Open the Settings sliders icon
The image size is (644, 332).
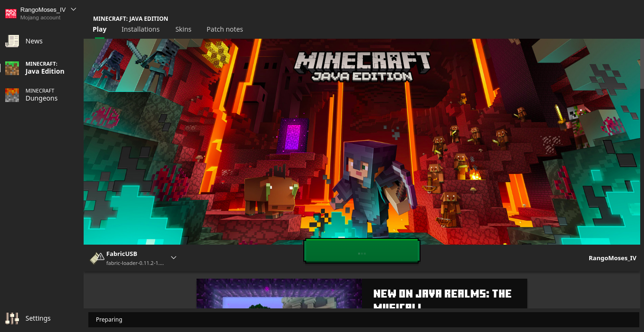click(12, 318)
